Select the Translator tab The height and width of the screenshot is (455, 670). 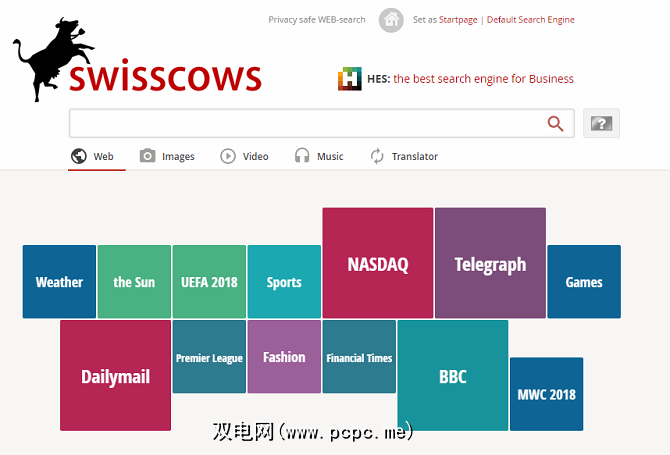[404, 157]
